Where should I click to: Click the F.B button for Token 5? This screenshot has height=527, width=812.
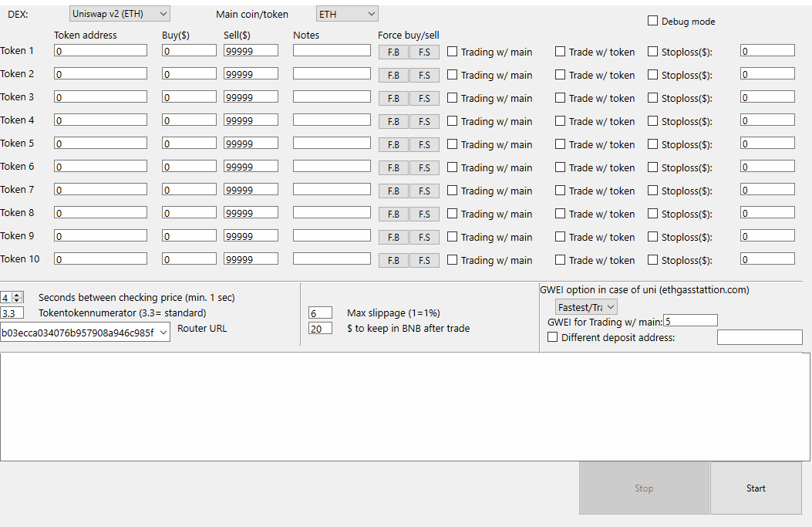tap(393, 144)
